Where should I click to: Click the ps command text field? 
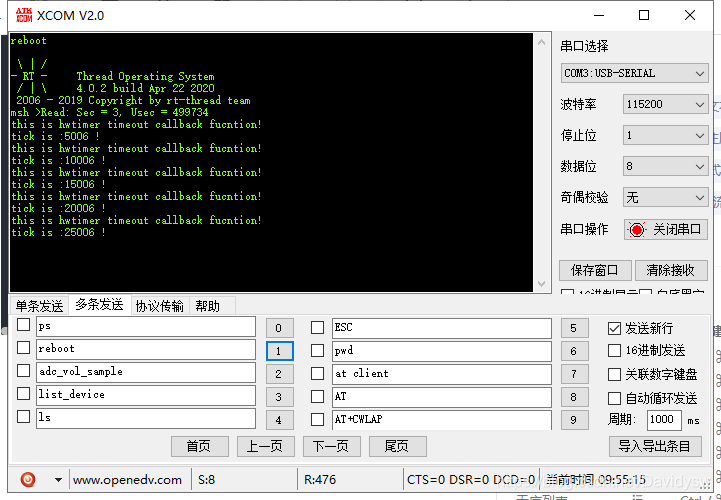tap(146, 327)
